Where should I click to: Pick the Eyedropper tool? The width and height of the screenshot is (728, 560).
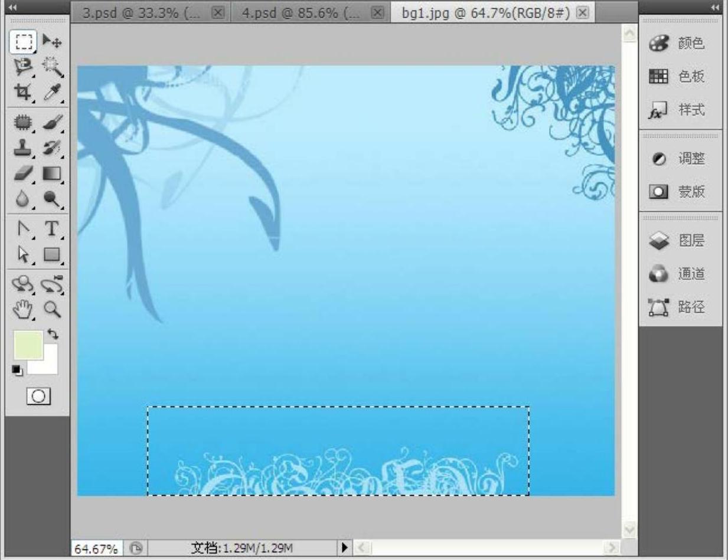tap(53, 91)
